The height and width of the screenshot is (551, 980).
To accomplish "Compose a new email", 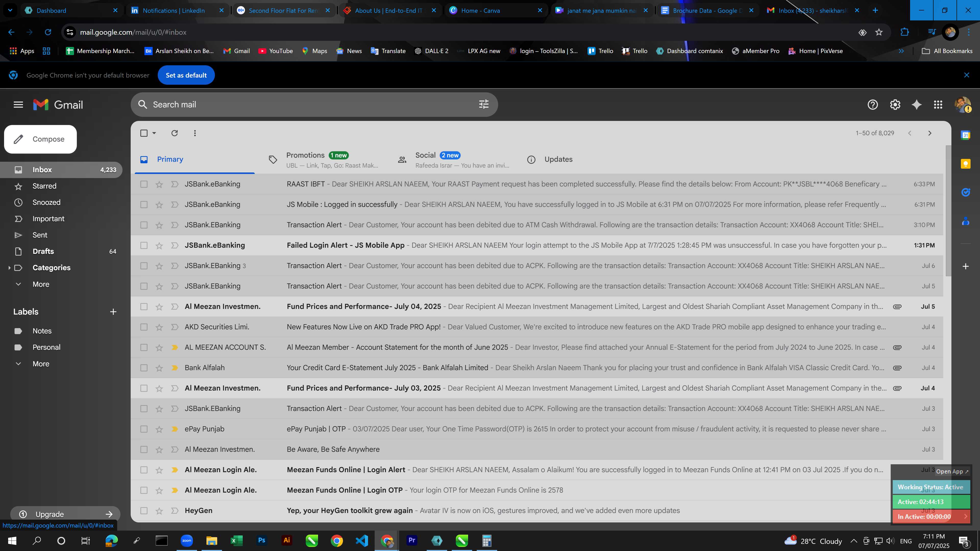I will coord(40,139).
